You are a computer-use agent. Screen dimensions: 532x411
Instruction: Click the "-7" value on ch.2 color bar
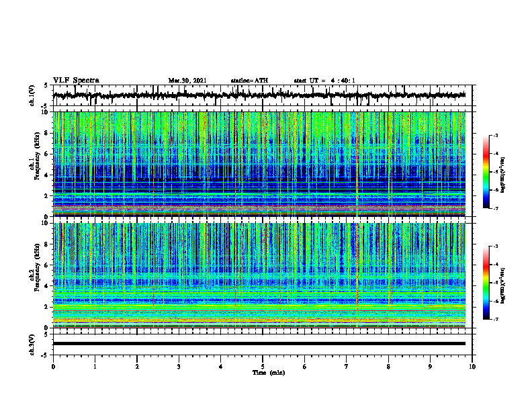pyautogui.click(x=496, y=319)
